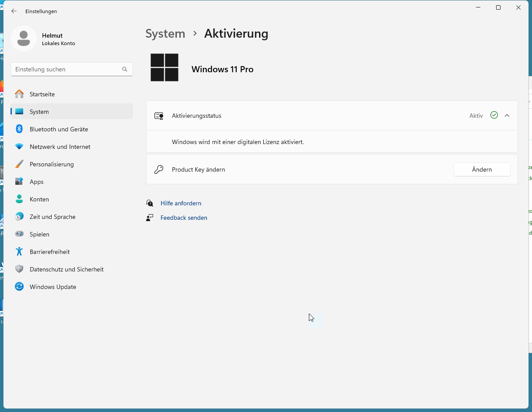This screenshot has width=532, height=412.
Task: Click the Datenschutz shield icon
Action: pos(19,269)
